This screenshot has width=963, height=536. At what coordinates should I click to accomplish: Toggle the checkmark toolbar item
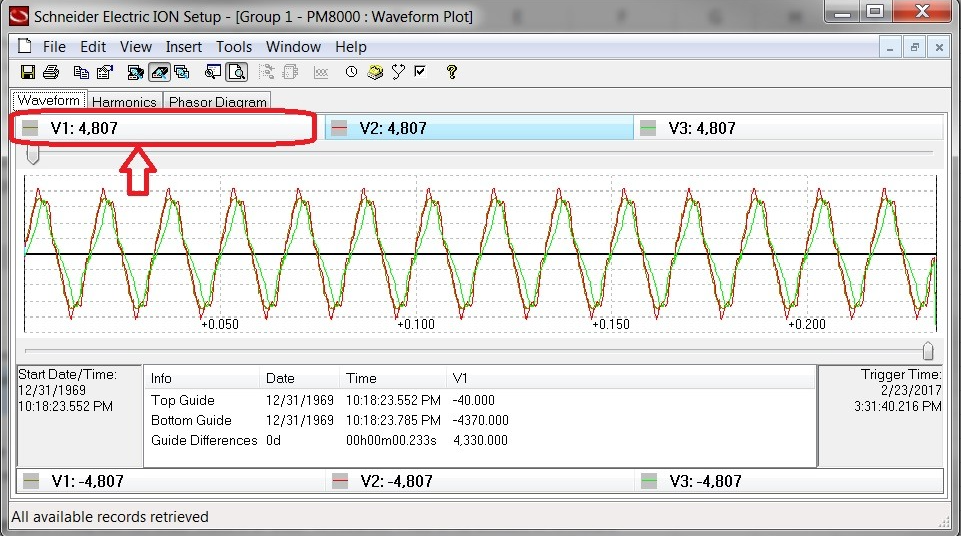click(420, 72)
